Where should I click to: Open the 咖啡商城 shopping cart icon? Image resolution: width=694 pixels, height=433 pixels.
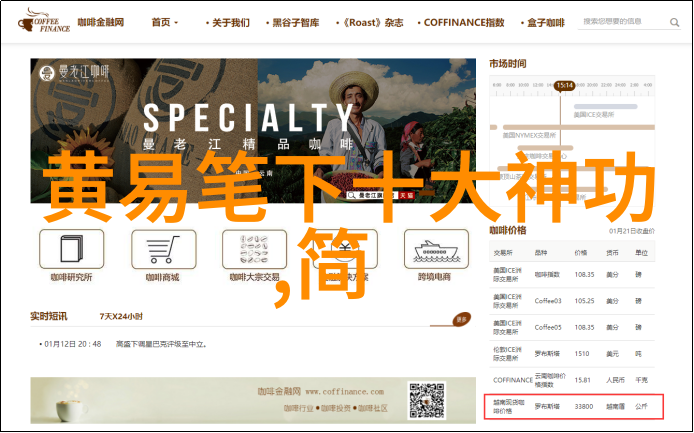point(163,249)
